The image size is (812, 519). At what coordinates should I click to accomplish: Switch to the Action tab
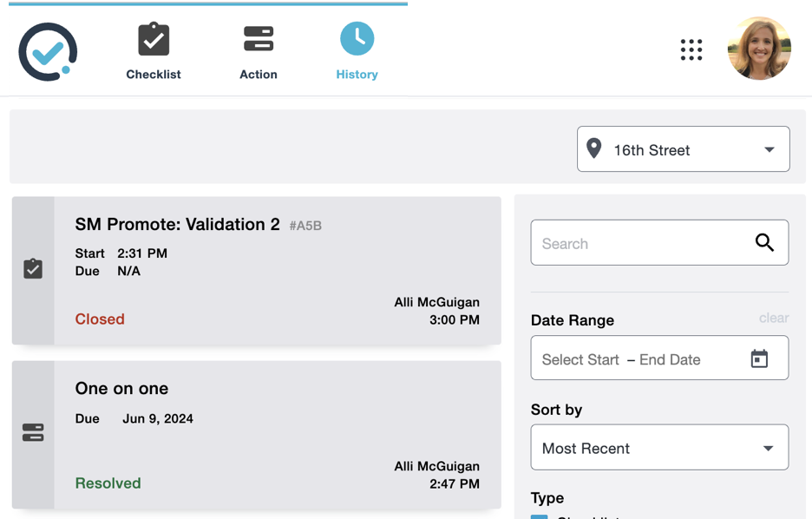pos(258,52)
